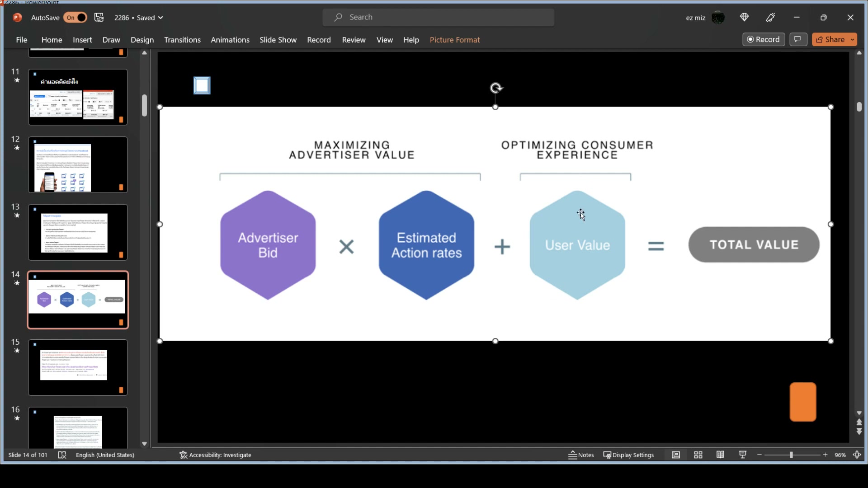
Task: Click fit slide to window icon
Action: point(857,455)
